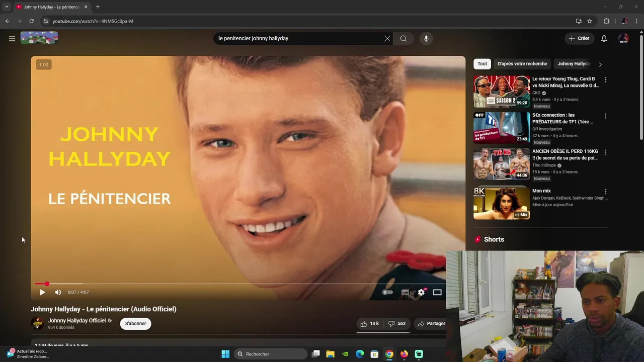Share the video with Partager
644x362 pixels.
pyautogui.click(x=431, y=324)
